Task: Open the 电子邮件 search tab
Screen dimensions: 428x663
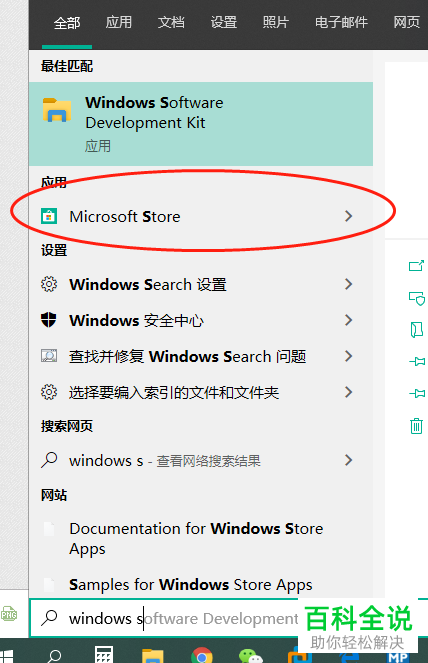Action: [x=341, y=22]
